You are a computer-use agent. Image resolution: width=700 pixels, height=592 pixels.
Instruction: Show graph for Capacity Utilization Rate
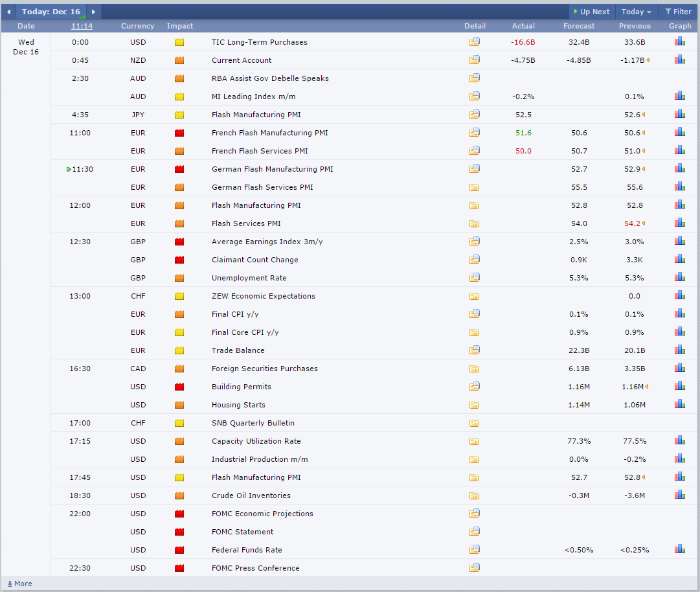point(679,440)
